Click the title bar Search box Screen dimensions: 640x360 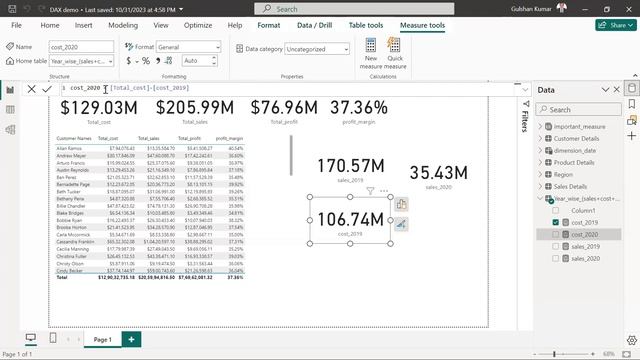pyautogui.click(x=354, y=9)
